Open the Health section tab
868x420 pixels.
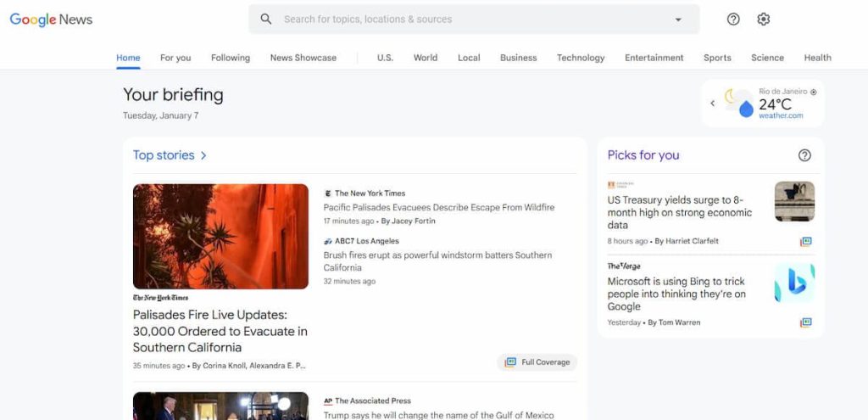point(818,58)
